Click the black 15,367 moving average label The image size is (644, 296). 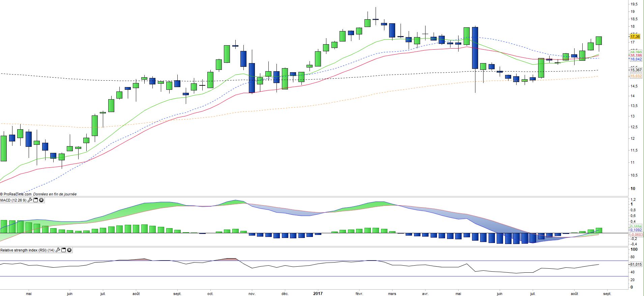click(x=636, y=70)
